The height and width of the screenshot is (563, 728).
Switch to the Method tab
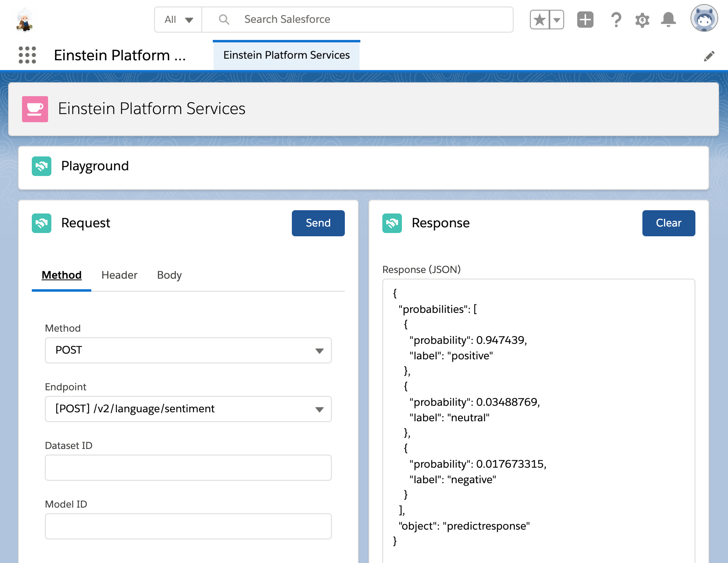pyautogui.click(x=62, y=275)
